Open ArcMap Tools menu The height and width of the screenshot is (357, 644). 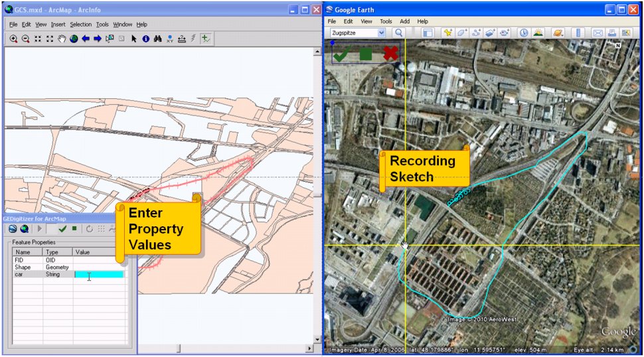click(102, 25)
